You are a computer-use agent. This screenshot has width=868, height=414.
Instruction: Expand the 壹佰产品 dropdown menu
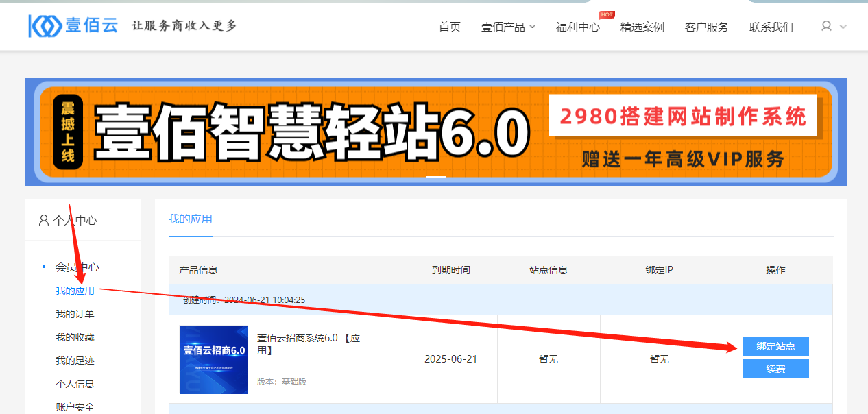508,27
